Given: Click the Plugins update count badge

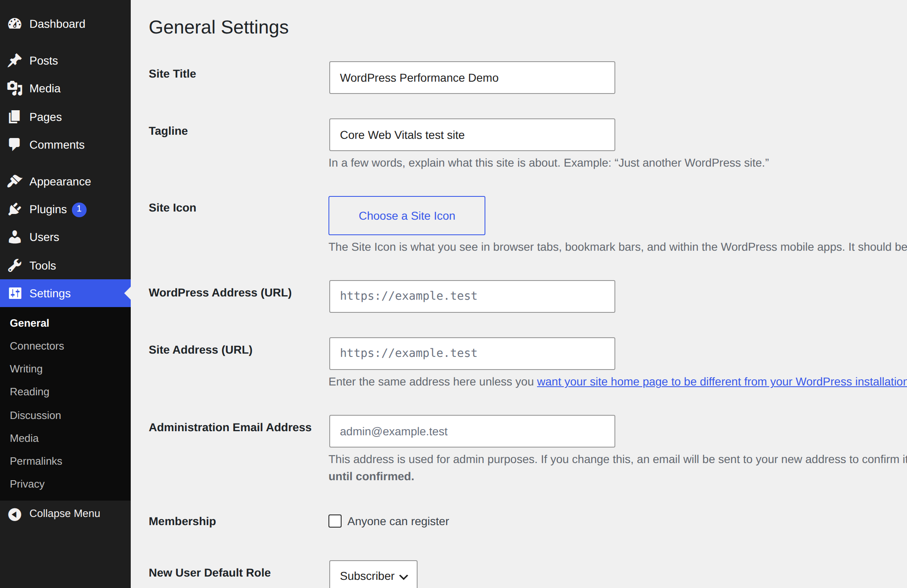Looking at the screenshot, I should point(79,209).
